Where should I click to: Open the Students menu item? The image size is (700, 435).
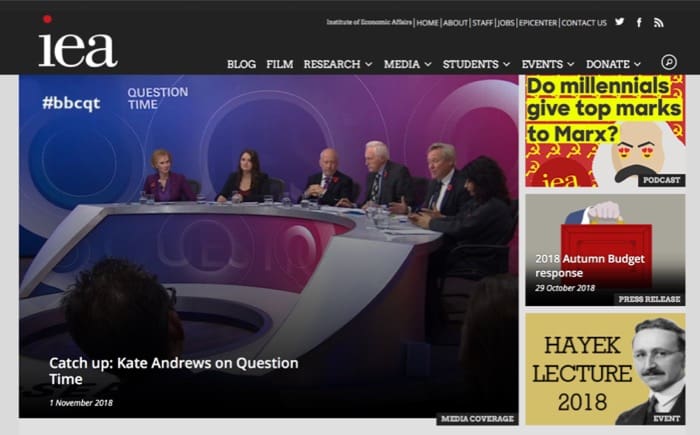471,64
